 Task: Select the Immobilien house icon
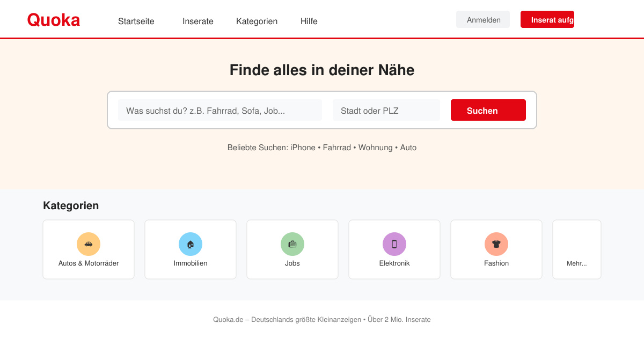(191, 244)
